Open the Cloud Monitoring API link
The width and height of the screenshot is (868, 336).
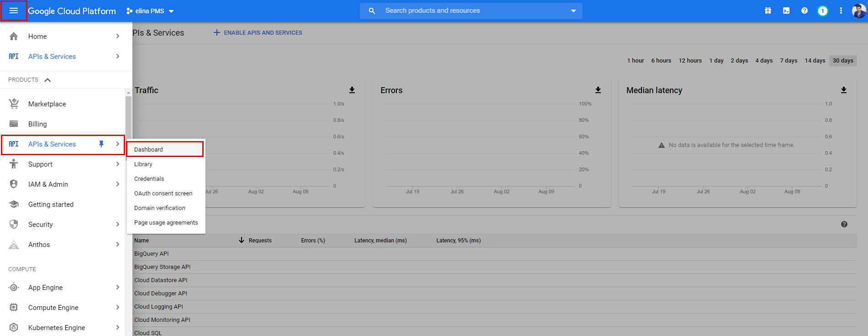pos(162,320)
